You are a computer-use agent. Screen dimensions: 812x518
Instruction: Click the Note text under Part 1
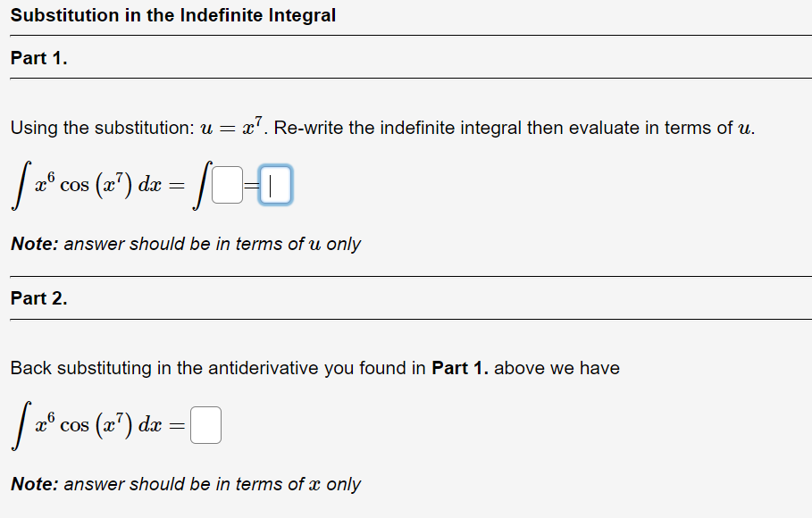[x=185, y=243]
